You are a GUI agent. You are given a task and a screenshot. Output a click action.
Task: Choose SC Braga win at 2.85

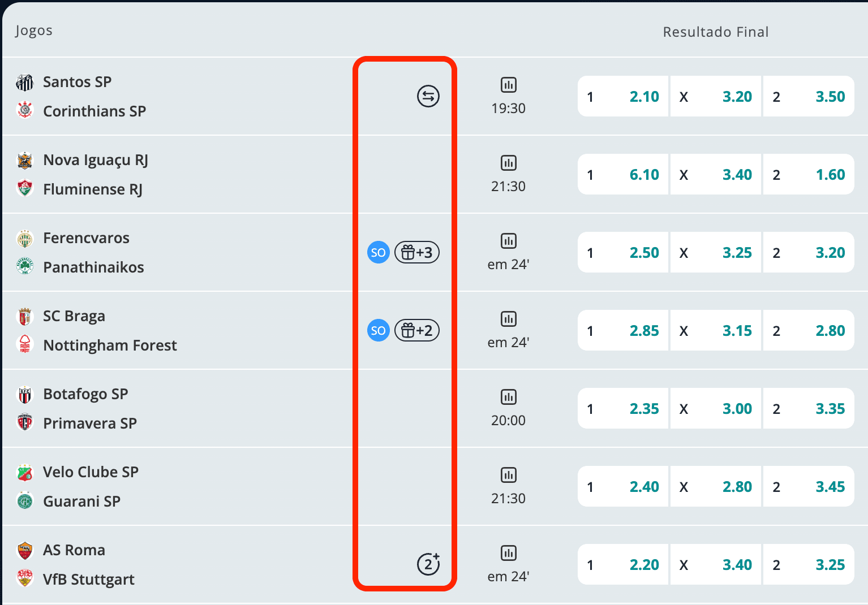[x=623, y=330]
